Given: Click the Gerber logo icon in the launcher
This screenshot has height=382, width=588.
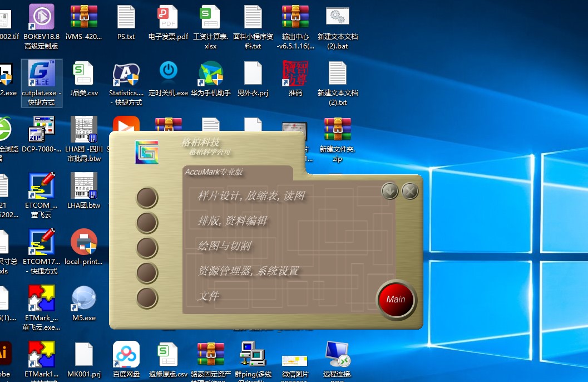Looking at the screenshot, I should [x=147, y=153].
